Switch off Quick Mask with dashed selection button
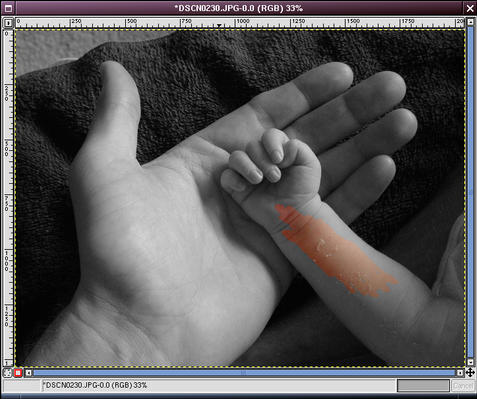The image size is (477, 399). pyautogui.click(x=7, y=373)
